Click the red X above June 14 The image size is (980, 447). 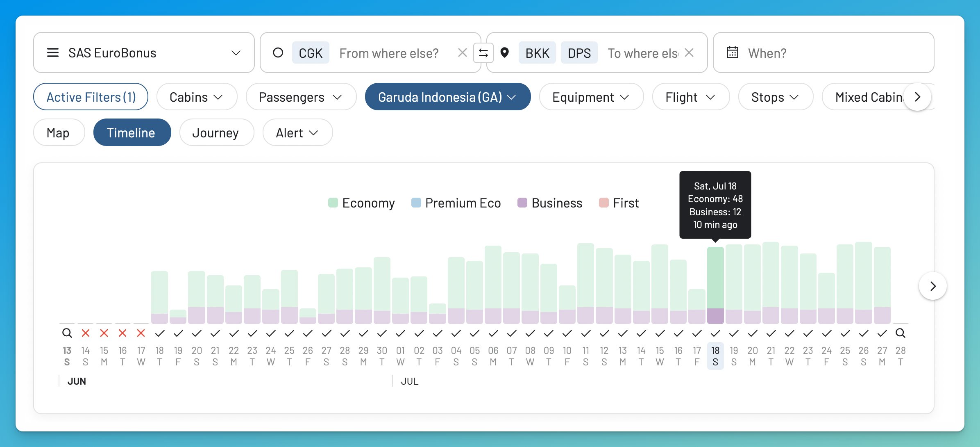(x=85, y=333)
